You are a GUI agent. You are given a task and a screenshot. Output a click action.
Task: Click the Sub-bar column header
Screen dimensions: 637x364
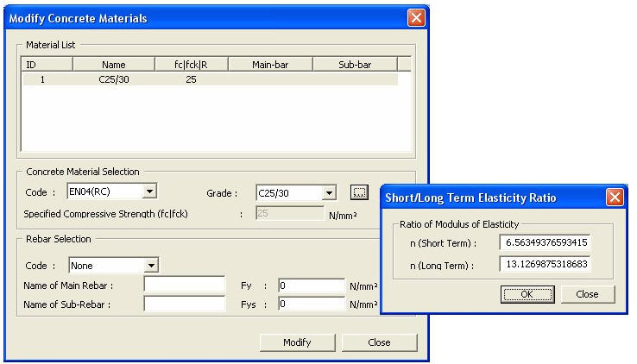355,64
